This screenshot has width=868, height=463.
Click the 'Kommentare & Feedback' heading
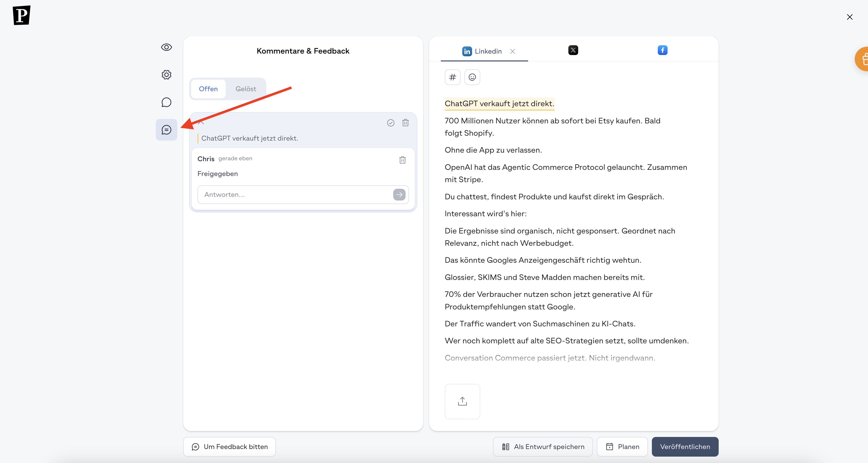point(303,51)
